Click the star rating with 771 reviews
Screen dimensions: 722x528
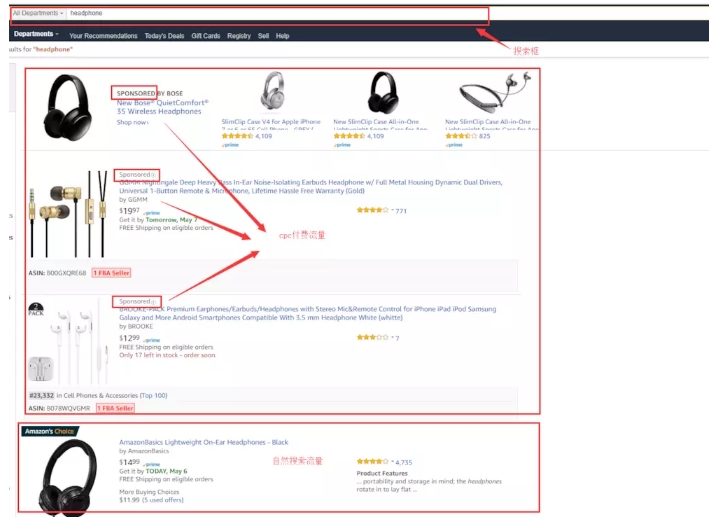tap(373, 211)
